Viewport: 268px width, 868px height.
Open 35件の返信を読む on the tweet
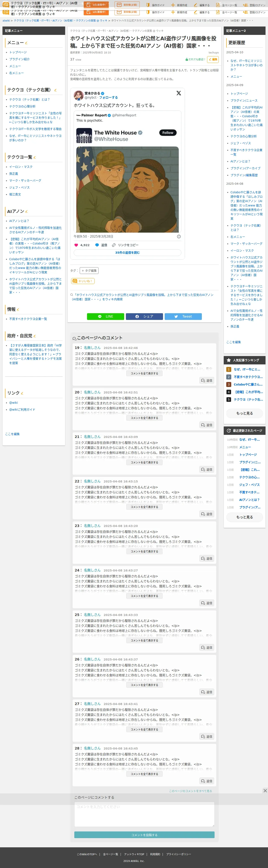point(127,253)
